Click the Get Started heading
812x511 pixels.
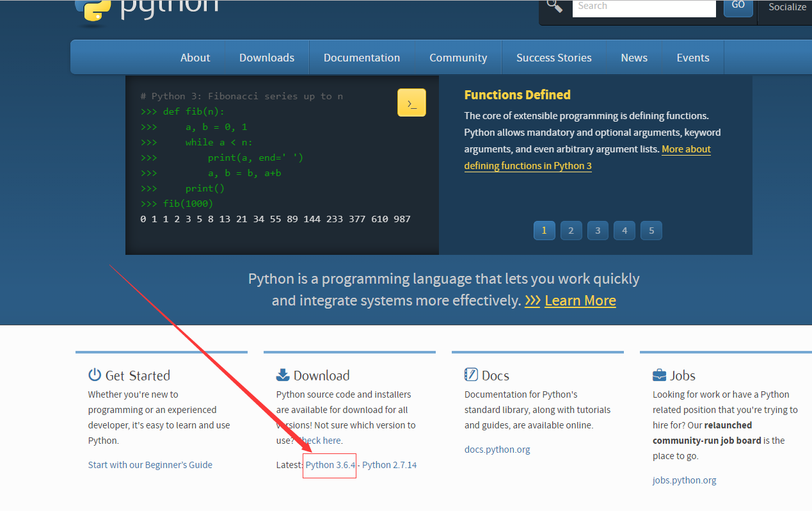[x=138, y=375]
